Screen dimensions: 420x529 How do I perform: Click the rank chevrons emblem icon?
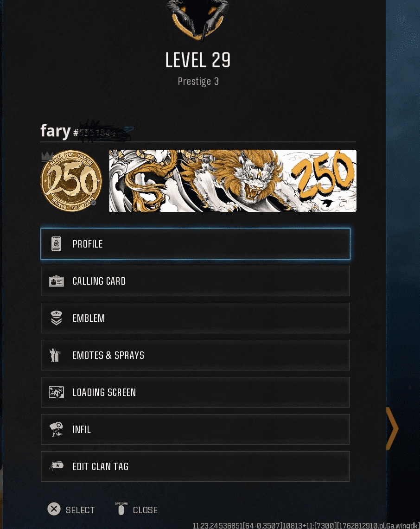(x=57, y=318)
